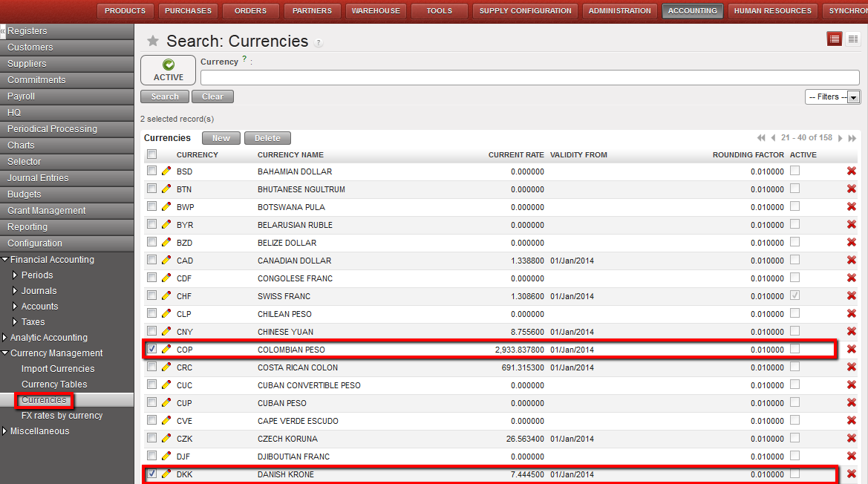The image size is (868, 484).
Task: Click the pencil edit icon for CAD row
Action: (166, 261)
